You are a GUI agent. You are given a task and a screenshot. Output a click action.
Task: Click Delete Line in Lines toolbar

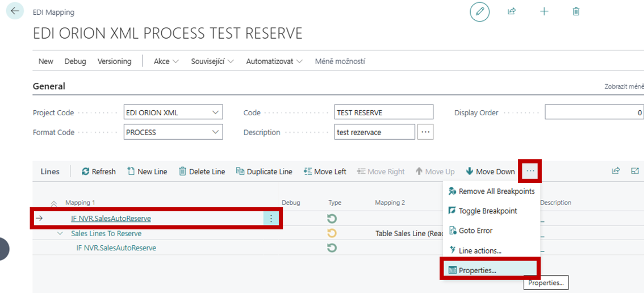[202, 171]
